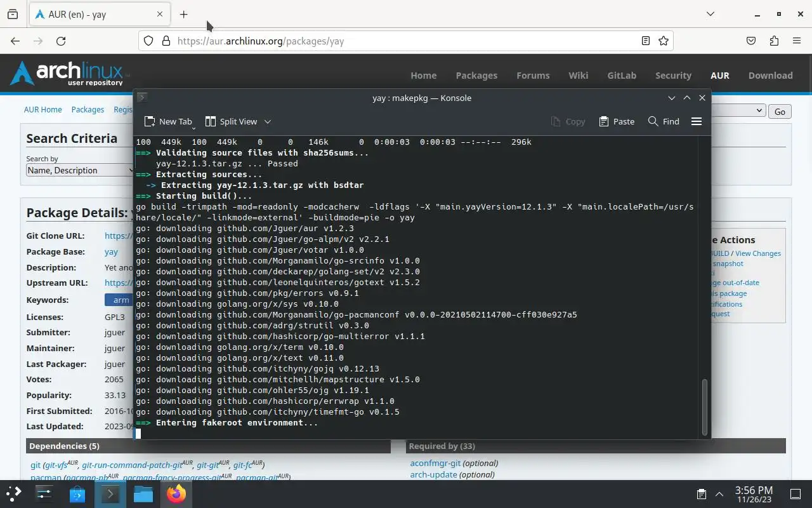Open AUR in Arch navigation bar
This screenshot has width=812, height=508.
(x=719, y=75)
